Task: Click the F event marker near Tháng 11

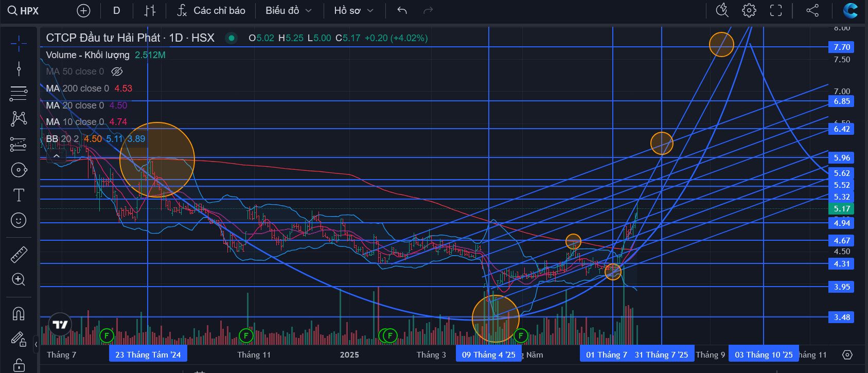Action: 246,336
